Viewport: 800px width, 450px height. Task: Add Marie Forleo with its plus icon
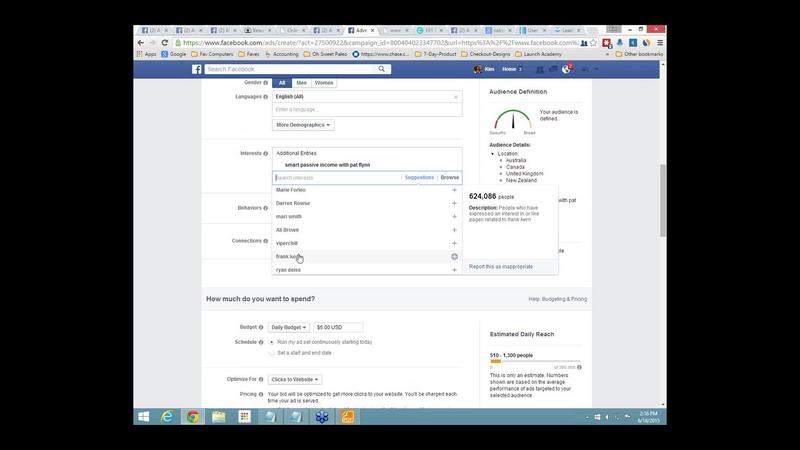(x=454, y=190)
